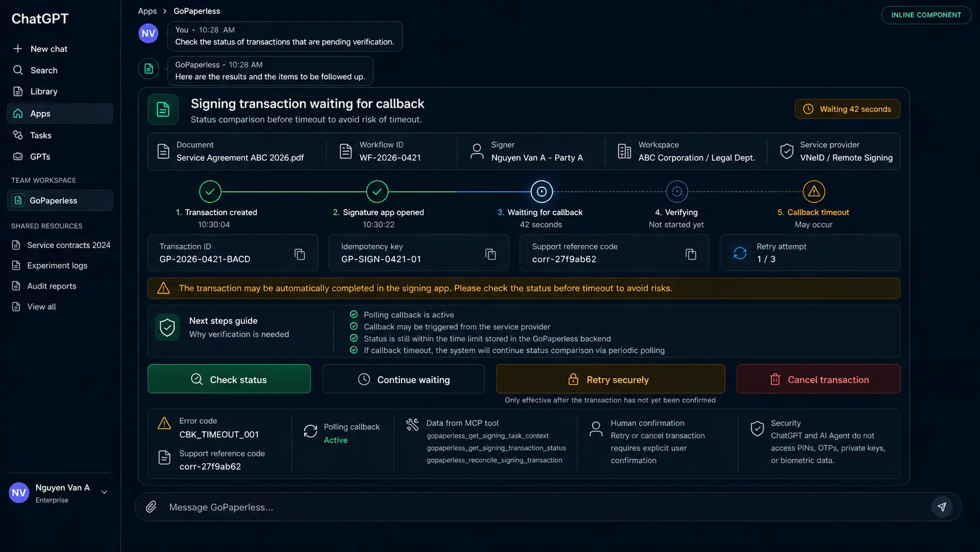Screen dimensions: 980x552
Task: Copy the Idempotency key value
Action: [x=491, y=254]
